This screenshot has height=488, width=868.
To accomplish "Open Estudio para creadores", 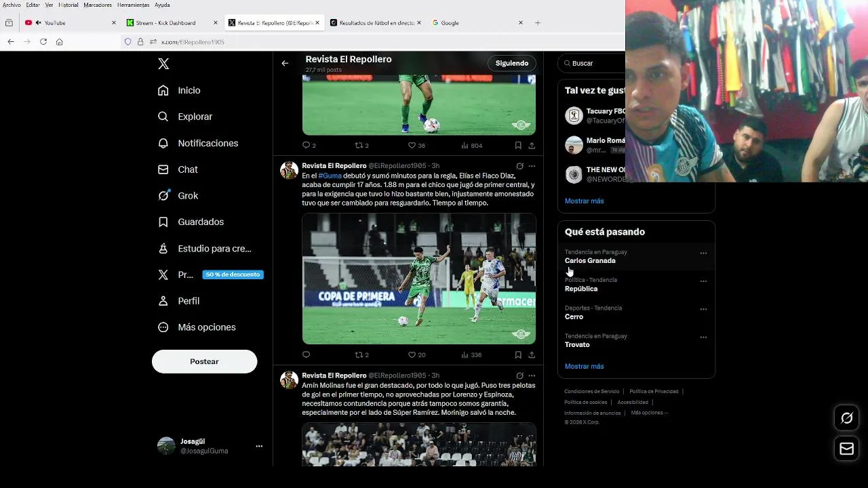I will point(204,249).
